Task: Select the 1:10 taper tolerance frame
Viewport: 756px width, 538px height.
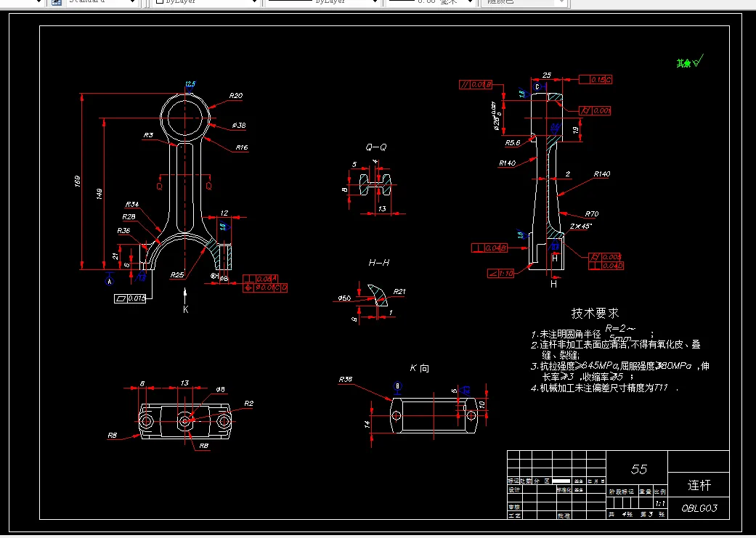Action: click(x=501, y=273)
